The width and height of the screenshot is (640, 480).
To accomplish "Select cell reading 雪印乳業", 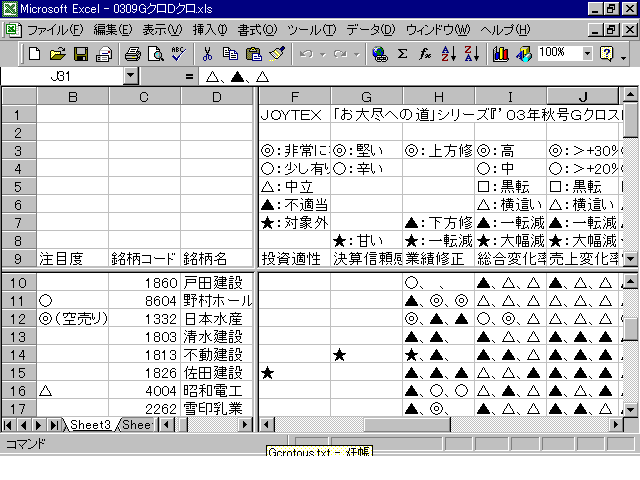I will [217, 408].
